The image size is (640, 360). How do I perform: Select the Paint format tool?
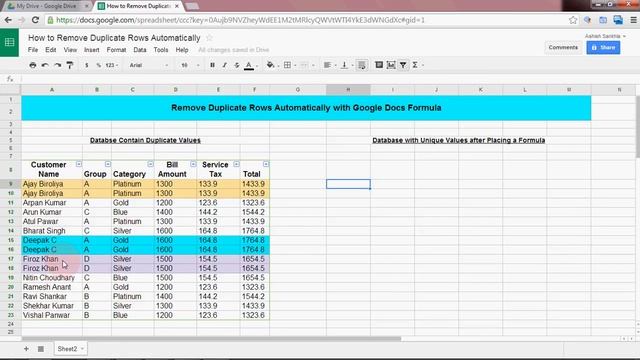click(x=70, y=65)
